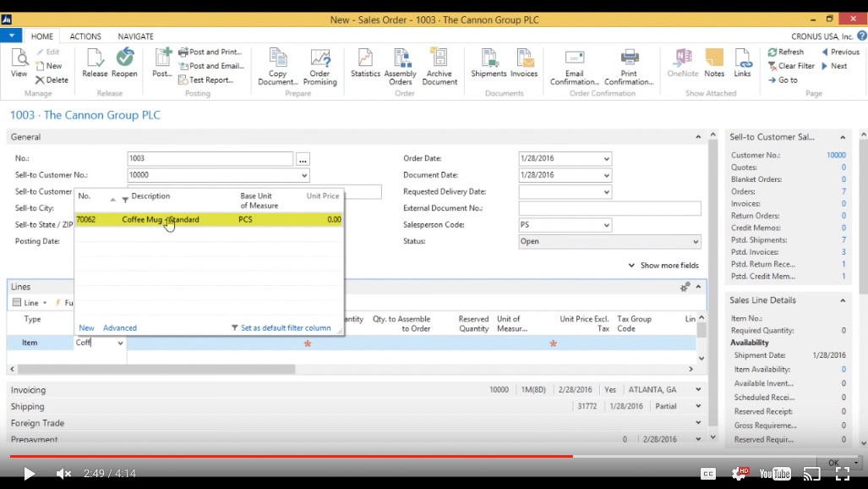
Task: Switch to ACTIONS ribbon tab
Action: click(x=85, y=36)
